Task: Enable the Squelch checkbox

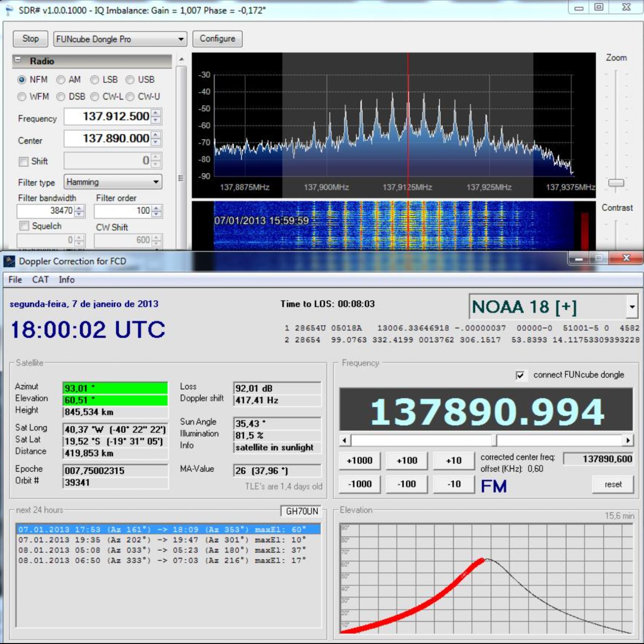Action: [x=24, y=226]
